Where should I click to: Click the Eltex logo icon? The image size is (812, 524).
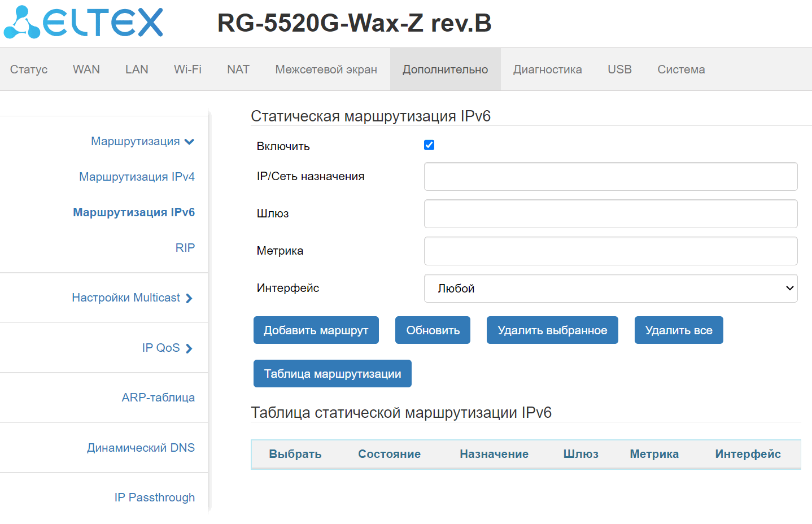[x=23, y=23]
